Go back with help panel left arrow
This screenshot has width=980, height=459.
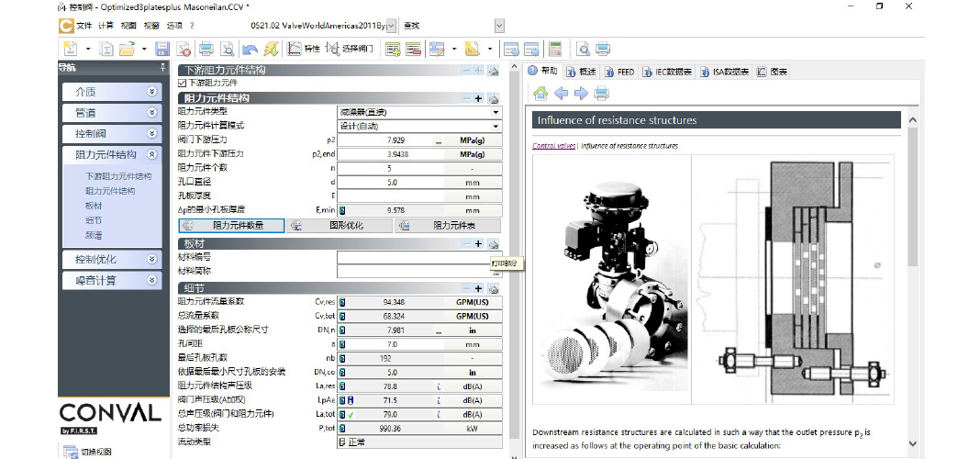point(562,94)
